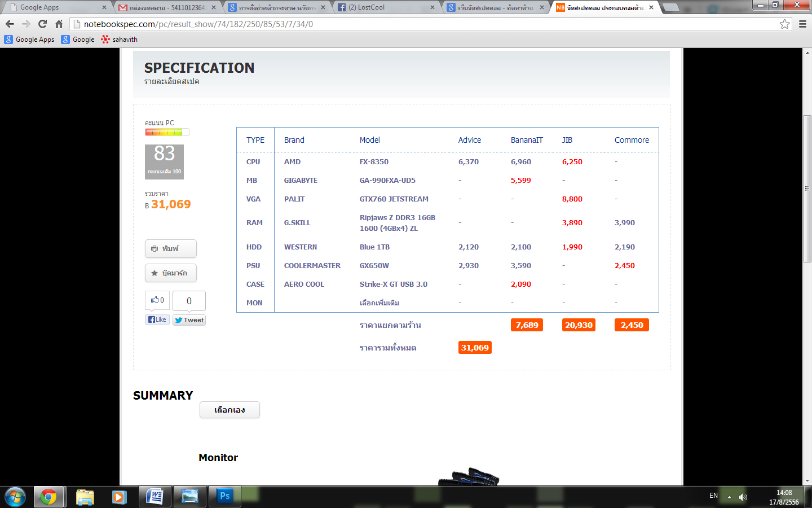The width and height of the screenshot is (812, 508).
Task: Close the LostCool Facebook tab
Action: (433, 7)
